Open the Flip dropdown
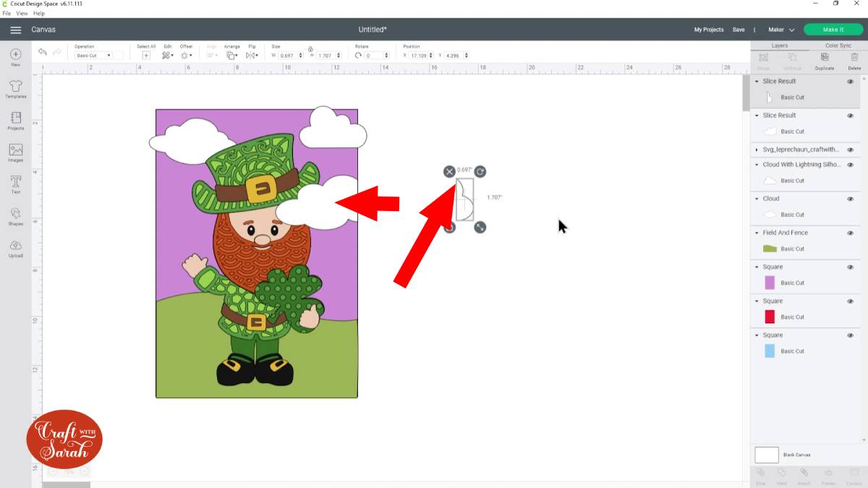The width and height of the screenshot is (868, 488). 252,55
